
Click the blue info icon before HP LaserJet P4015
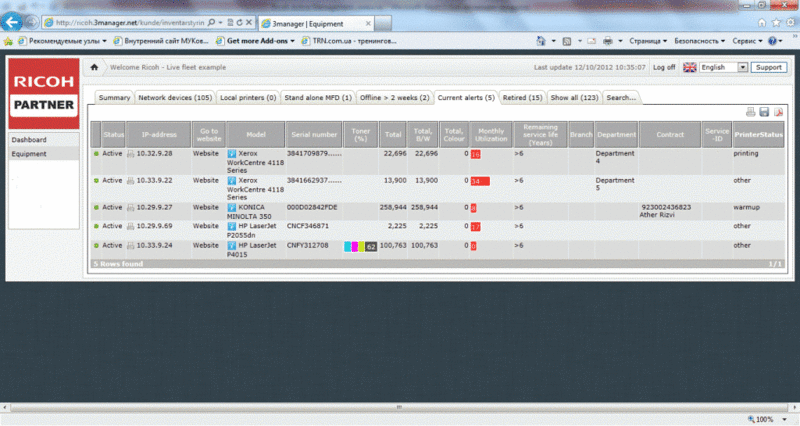232,245
